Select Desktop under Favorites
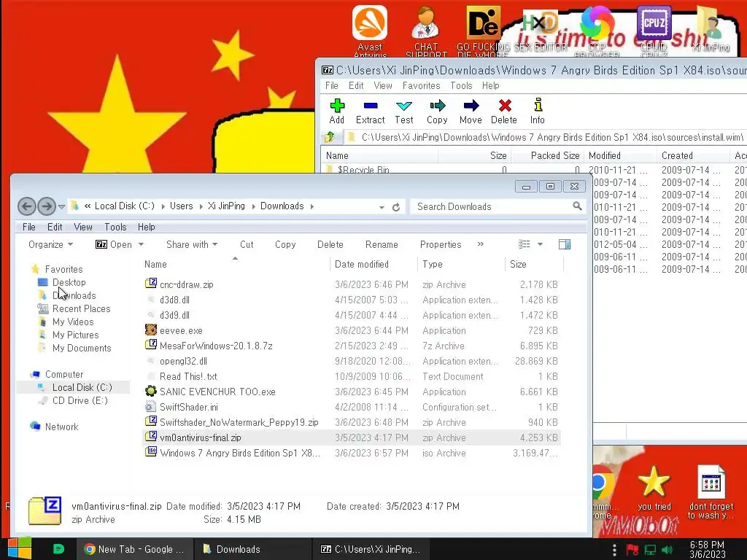The width and height of the screenshot is (747, 560). click(69, 282)
